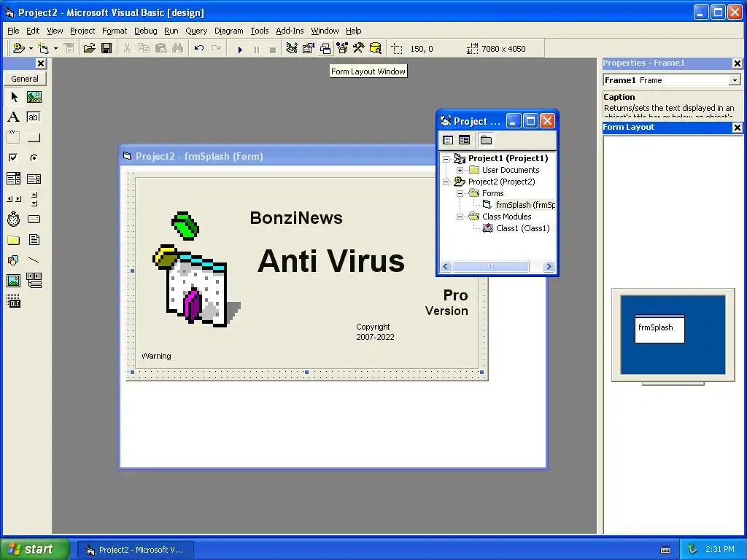Select the PictureBox control in the toolbox
The height and width of the screenshot is (560, 747).
point(34,97)
